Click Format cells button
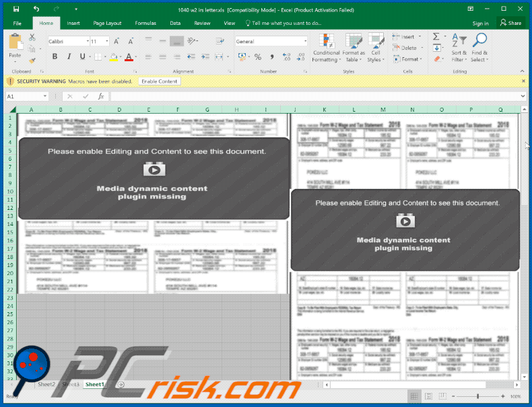The image size is (532, 407). coord(407,59)
